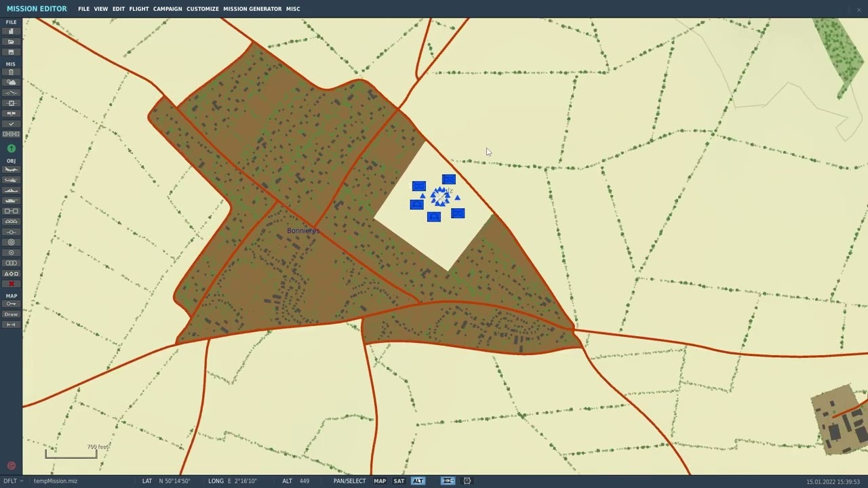Viewport: 868px width, 488px height.
Task: Activate the Draw tool
Action: pyautogui.click(x=11, y=314)
